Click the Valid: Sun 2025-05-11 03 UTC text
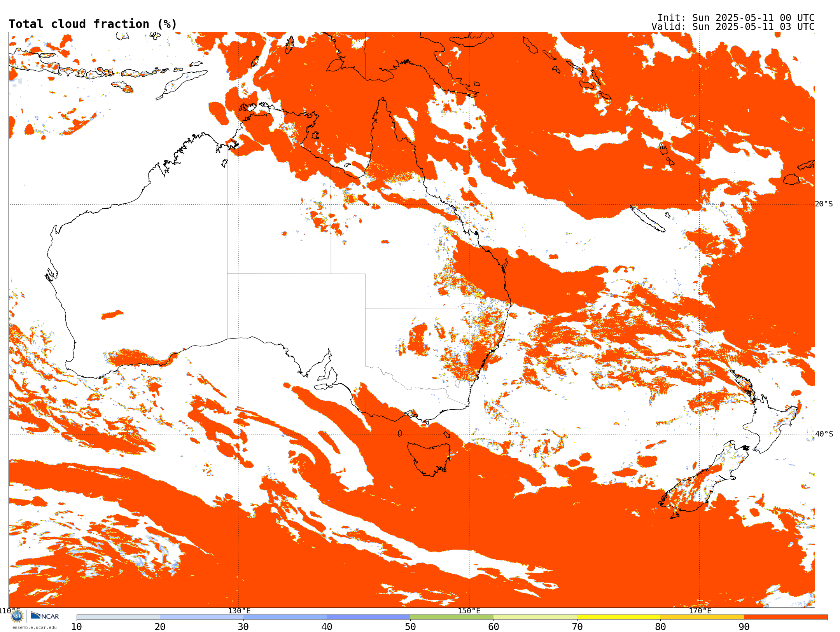Screen dimensions: 840x632 click(x=733, y=27)
